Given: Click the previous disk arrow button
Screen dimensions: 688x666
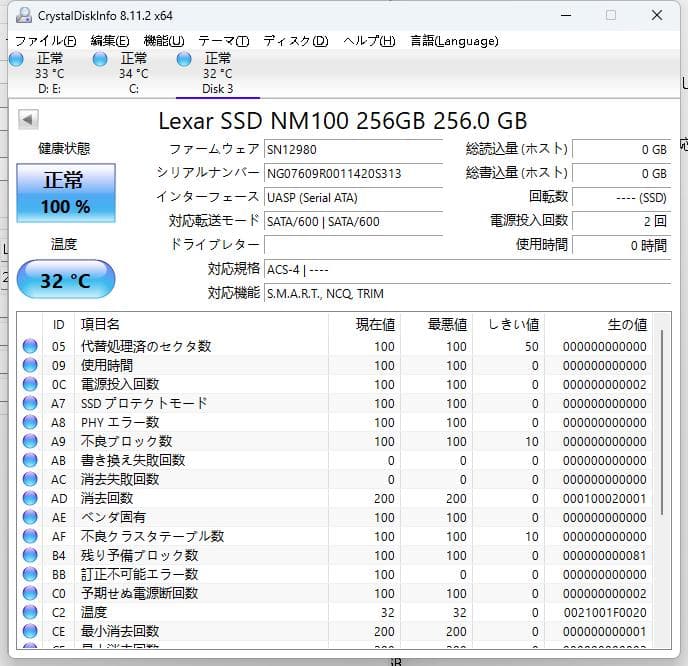Looking at the screenshot, I should pyautogui.click(x=28, y=119).
